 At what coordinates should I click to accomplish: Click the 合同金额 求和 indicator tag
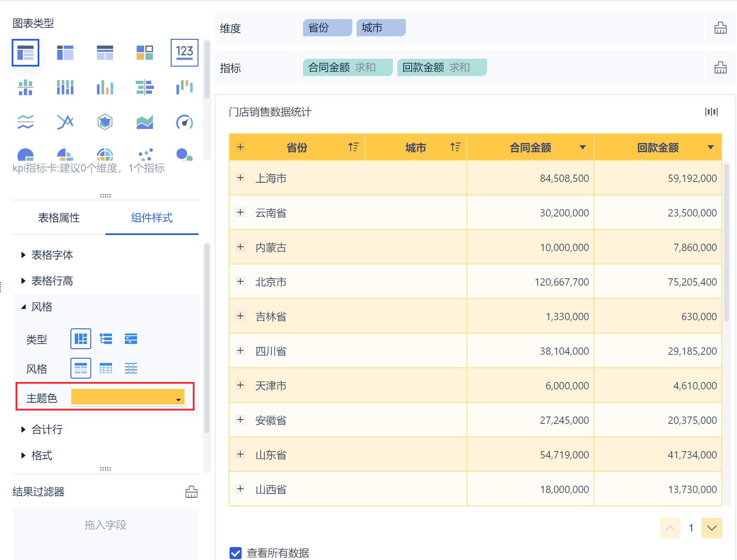(348, 67)
